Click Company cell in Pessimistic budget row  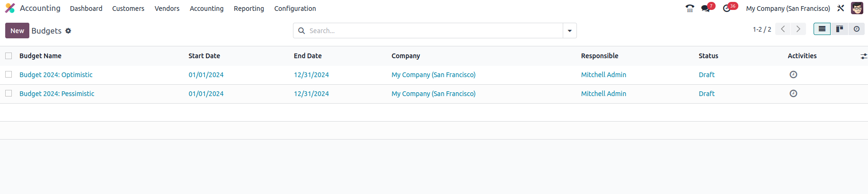434,94
